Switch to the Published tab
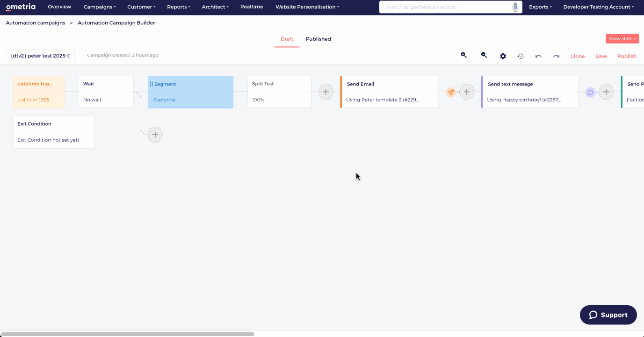This screenshot has width=644, height=337. point(318,39)
